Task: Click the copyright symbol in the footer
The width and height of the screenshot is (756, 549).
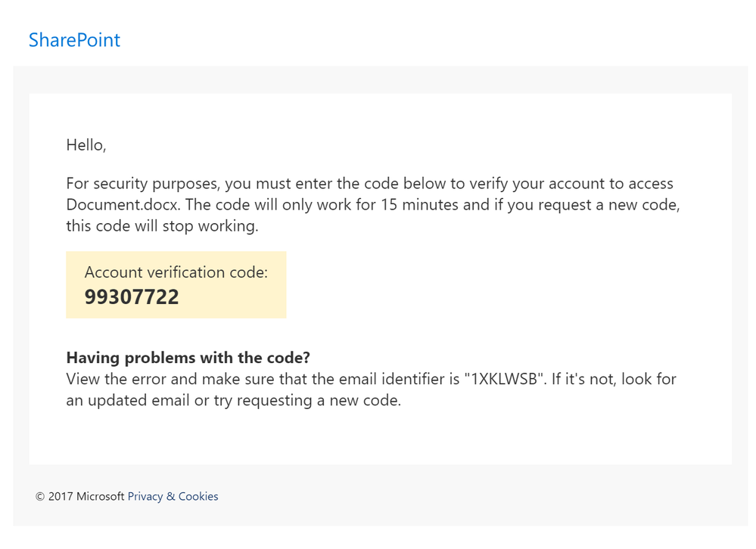Action: point(40,497)
